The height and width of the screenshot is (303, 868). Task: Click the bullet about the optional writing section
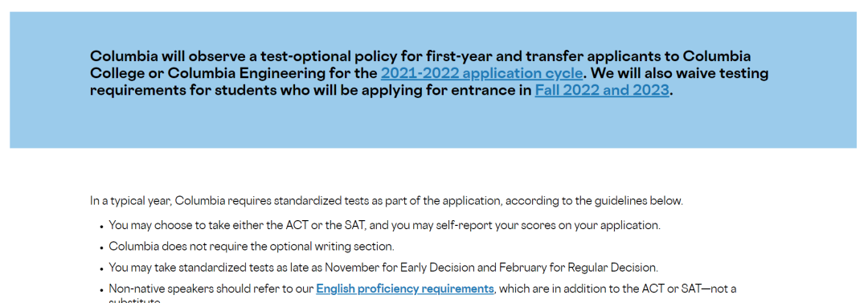point(252,247)
